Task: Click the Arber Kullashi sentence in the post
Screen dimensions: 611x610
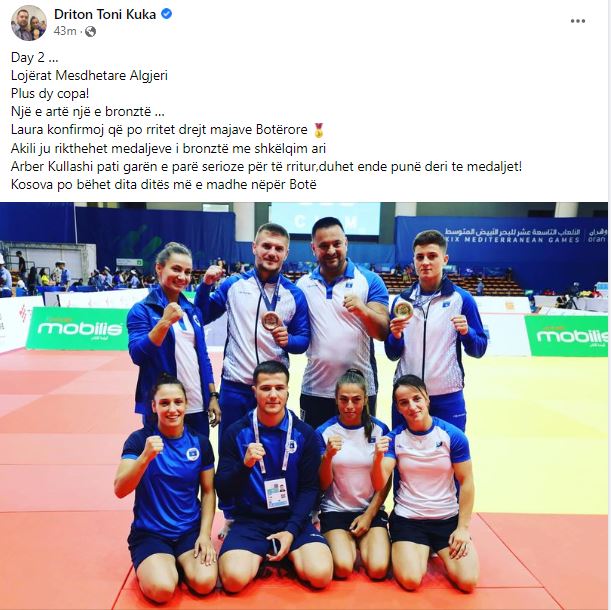Action: pyautogui.click(x=266, y=167)
